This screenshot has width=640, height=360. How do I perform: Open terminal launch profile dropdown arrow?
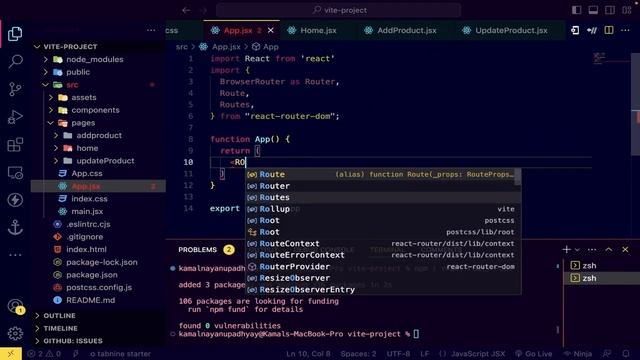pyautogui.click(x=577, y=250)
